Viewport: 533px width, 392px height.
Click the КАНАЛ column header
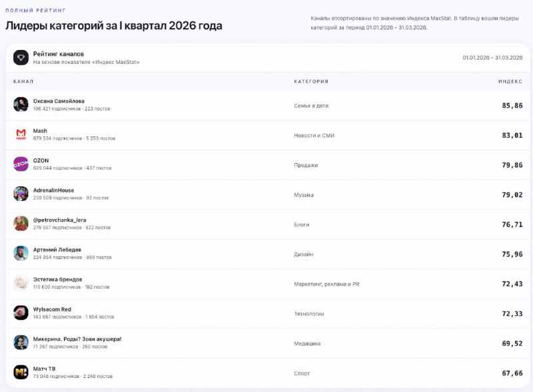coord(23,81)
